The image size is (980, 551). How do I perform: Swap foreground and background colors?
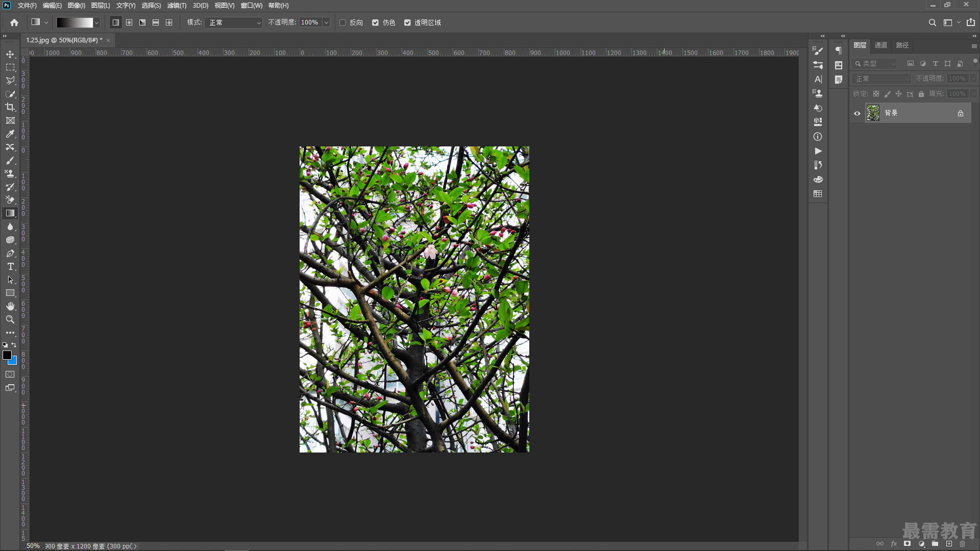pos(14,345)
